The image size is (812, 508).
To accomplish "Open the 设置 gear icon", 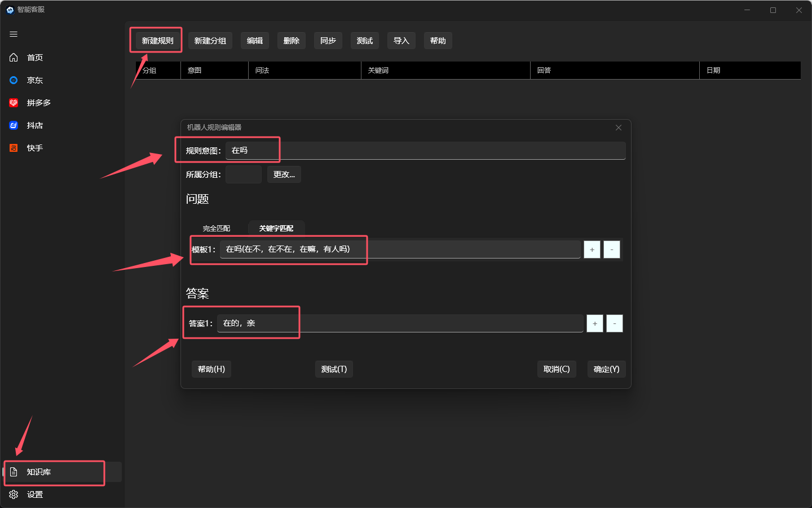I will click(14, 494).
